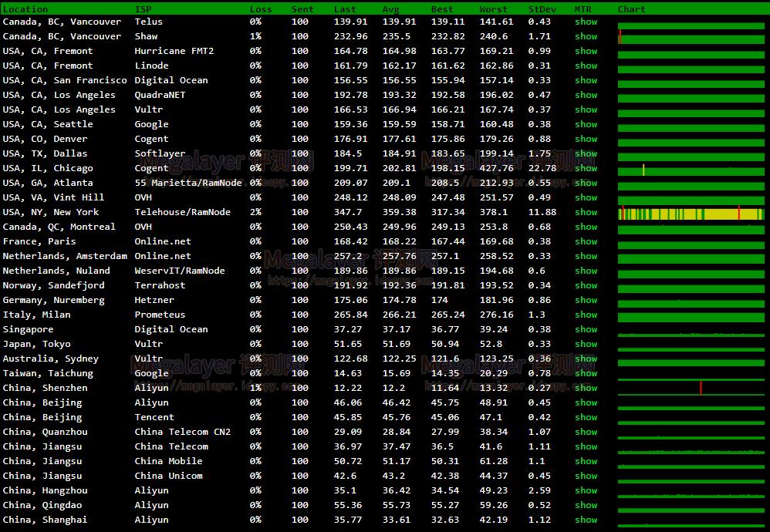Click the ISP column header
770x532 pixels.
[143, 9]
